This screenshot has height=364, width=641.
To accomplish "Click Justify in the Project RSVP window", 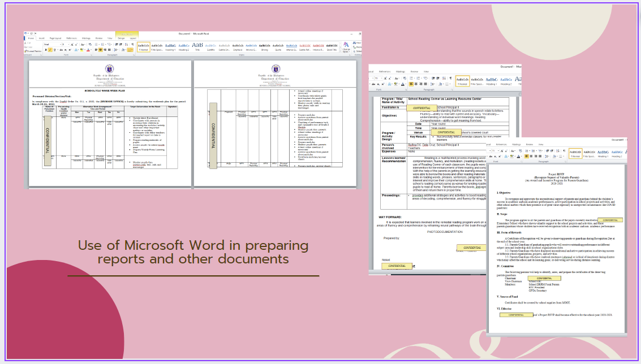I will 540,156.
